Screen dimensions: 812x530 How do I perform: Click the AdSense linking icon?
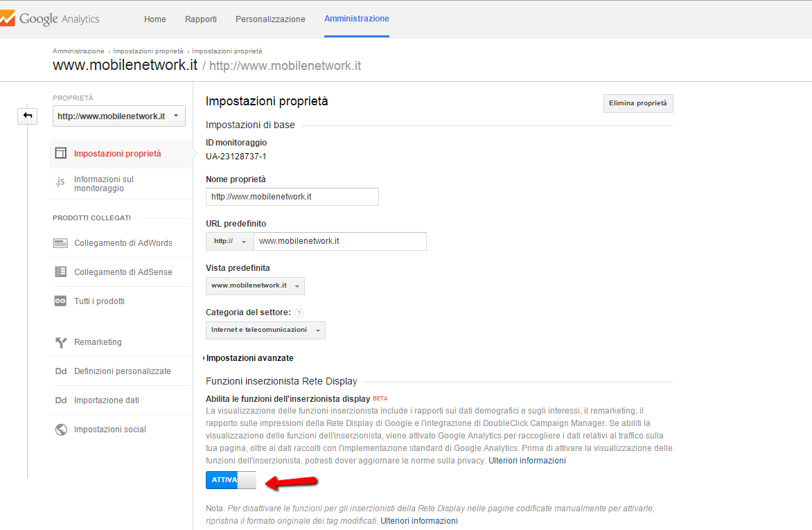pyautogui.click(x=61, y=272)
